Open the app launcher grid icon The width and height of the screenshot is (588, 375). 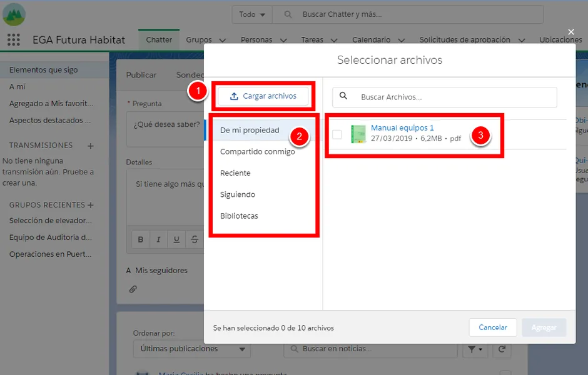pyautogui.click(x=14, y=40)
